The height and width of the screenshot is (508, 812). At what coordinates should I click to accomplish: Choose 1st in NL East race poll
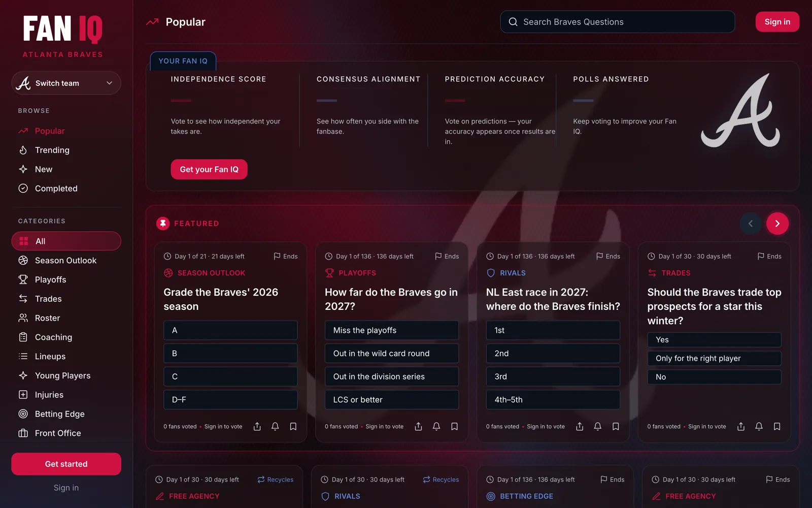pyautogui.click(x=553, y=330)
